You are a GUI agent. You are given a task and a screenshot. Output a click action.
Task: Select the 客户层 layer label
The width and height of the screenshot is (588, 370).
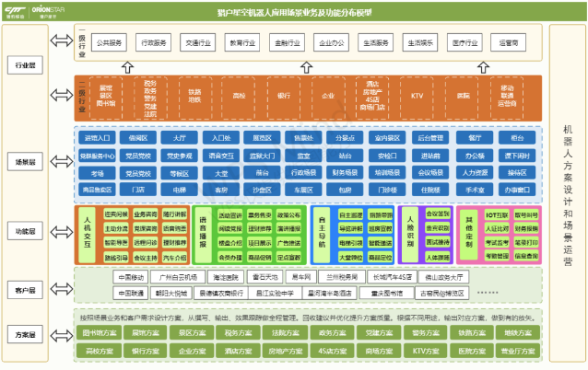25,290
